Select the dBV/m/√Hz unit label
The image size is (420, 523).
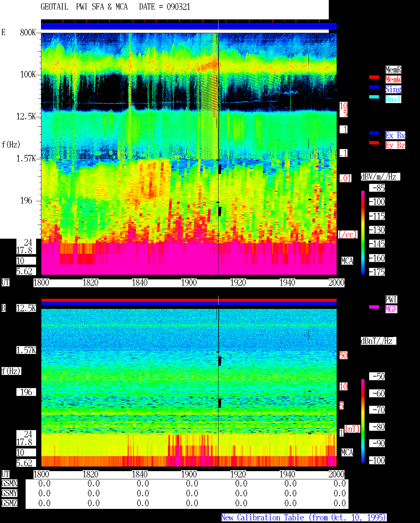coord(380,177)
